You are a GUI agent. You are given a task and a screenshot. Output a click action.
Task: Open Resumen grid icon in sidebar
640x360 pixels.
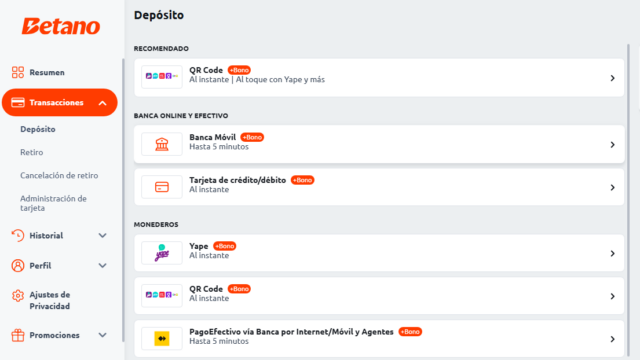coord(18,72)
